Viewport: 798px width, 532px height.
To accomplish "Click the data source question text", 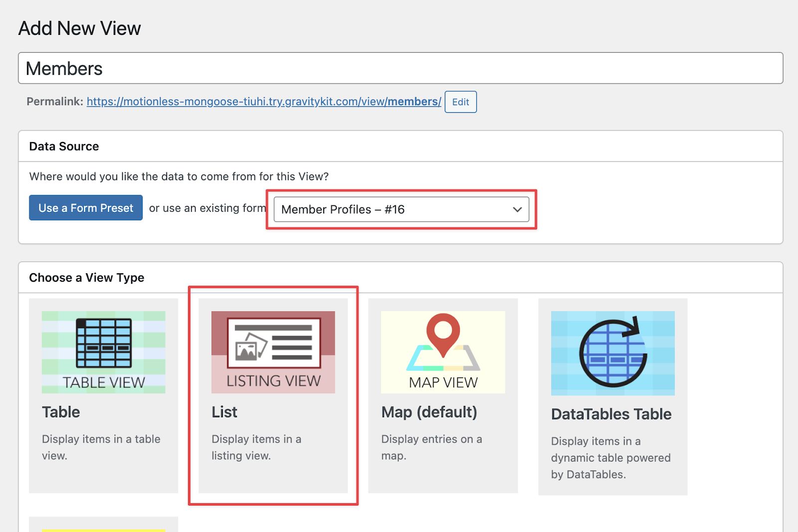I will pyautogui.click(x=179, y=177).
